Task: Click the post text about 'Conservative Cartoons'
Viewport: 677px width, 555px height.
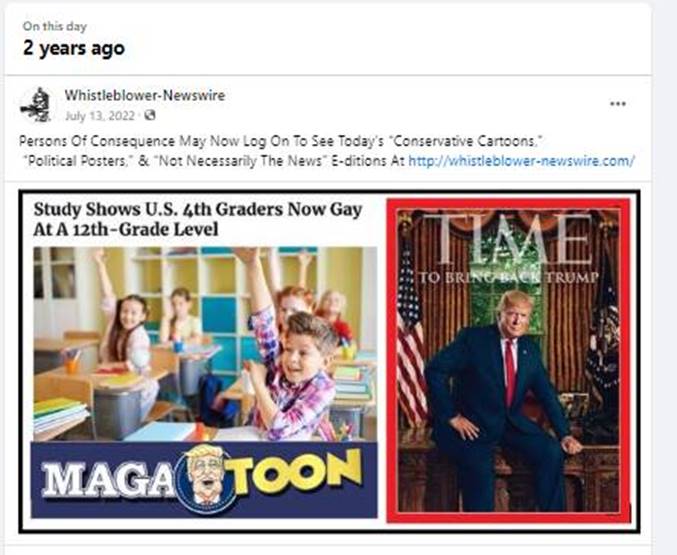Action: (281, 141)
